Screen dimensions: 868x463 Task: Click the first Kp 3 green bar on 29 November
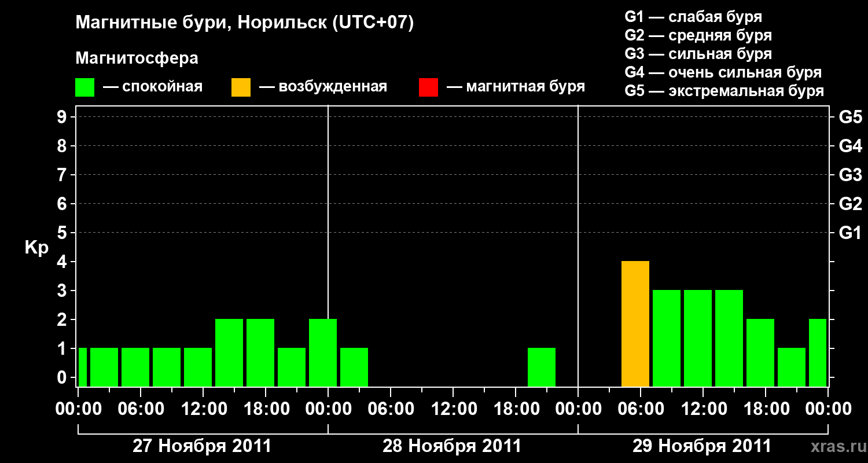667,338
